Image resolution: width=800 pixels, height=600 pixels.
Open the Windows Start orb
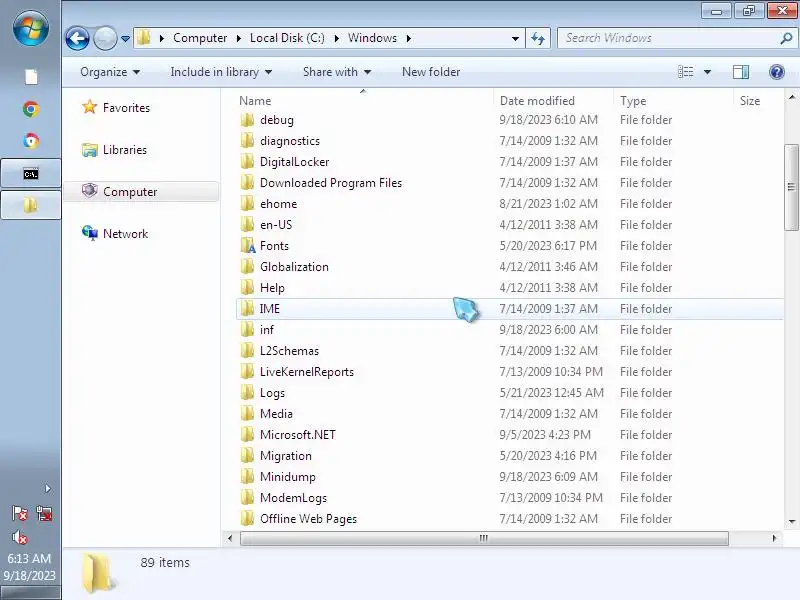click(31, 29)
